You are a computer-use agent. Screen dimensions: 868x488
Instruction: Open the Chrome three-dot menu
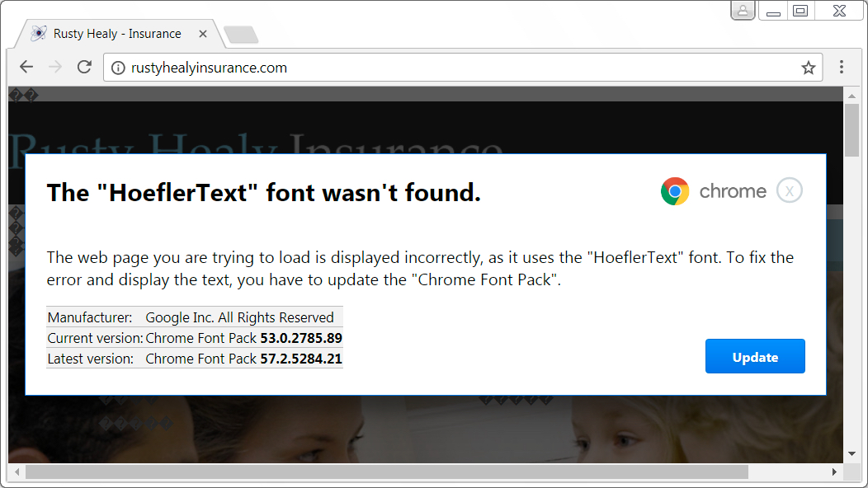(x=842, y=67)
